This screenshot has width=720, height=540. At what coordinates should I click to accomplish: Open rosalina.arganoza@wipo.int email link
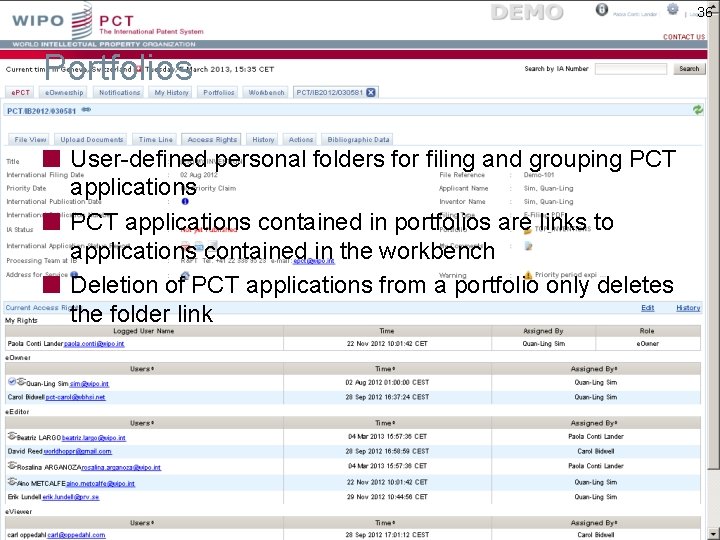click(121, 467)
